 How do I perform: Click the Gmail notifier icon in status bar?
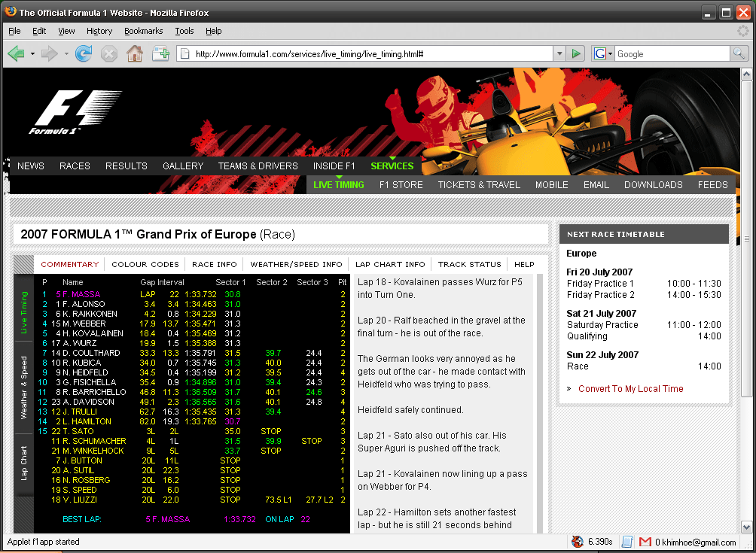pos(645,542)
